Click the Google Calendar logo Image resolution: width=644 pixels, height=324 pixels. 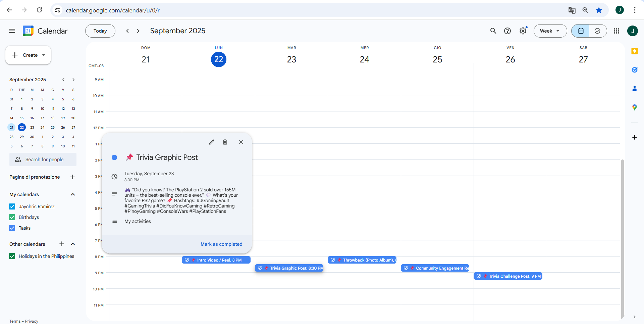tap(28, 31)
